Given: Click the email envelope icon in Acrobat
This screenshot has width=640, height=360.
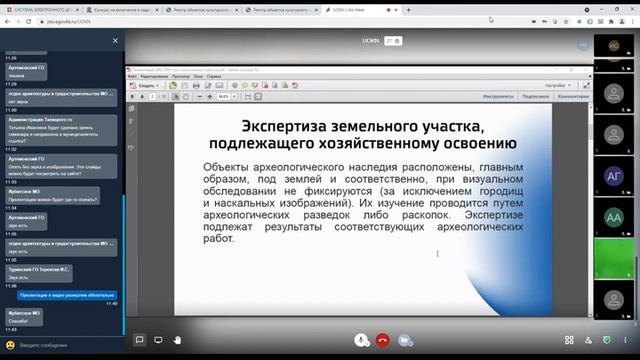Looking at the screenshot, I should [220, 85].
